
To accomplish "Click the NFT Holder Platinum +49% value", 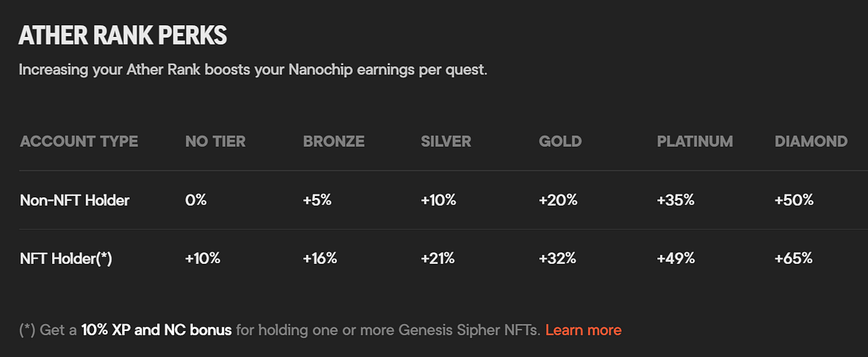I will [676, 258].
